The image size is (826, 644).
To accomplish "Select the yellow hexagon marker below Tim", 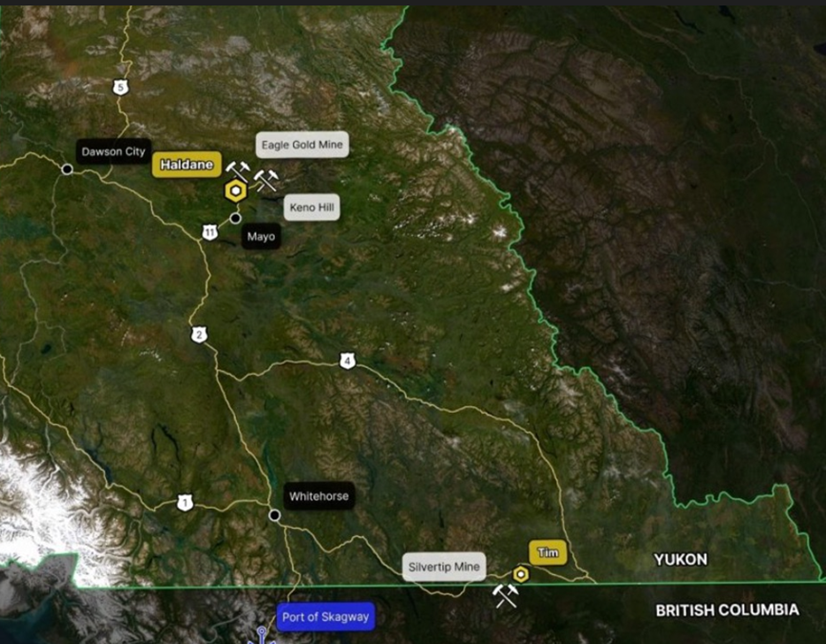I will (x=521, y=574).
